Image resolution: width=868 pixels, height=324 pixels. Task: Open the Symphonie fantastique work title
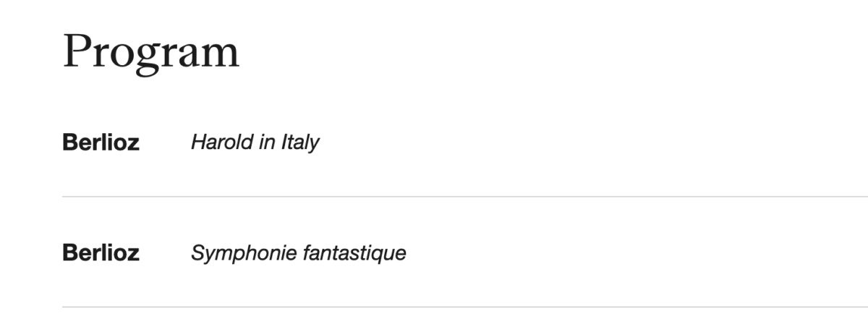(298, 253)
